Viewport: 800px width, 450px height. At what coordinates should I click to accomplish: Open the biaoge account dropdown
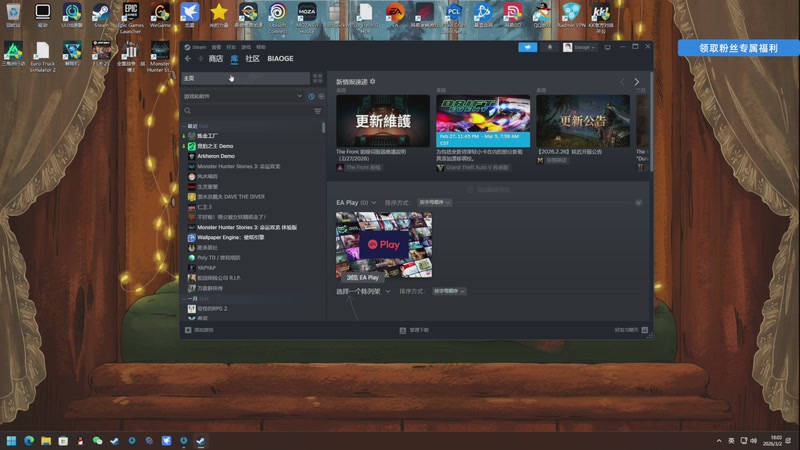579,47
